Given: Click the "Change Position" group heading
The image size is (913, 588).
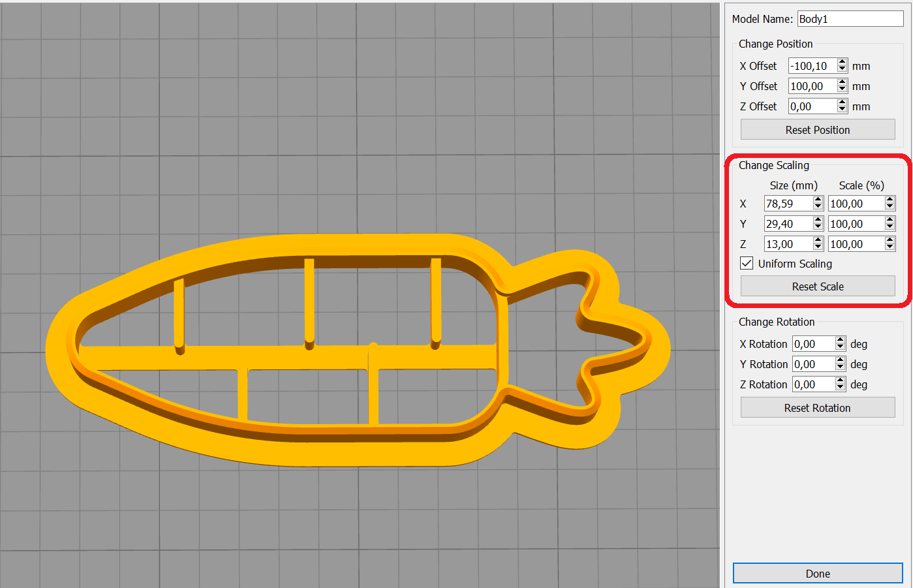Looking at the screenshot, I should 776,44.
